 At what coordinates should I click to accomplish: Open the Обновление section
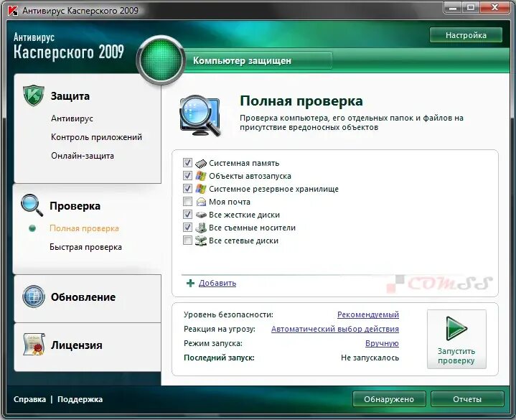point(83,297)
